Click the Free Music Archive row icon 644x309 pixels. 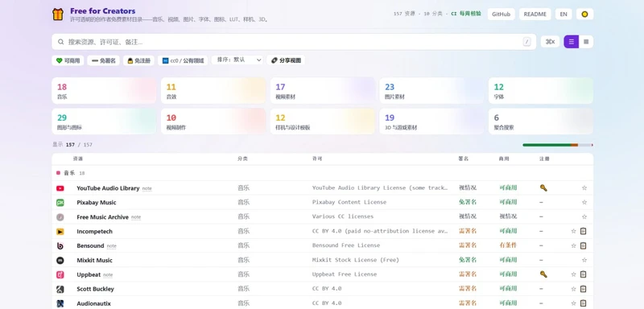(60, 217)
